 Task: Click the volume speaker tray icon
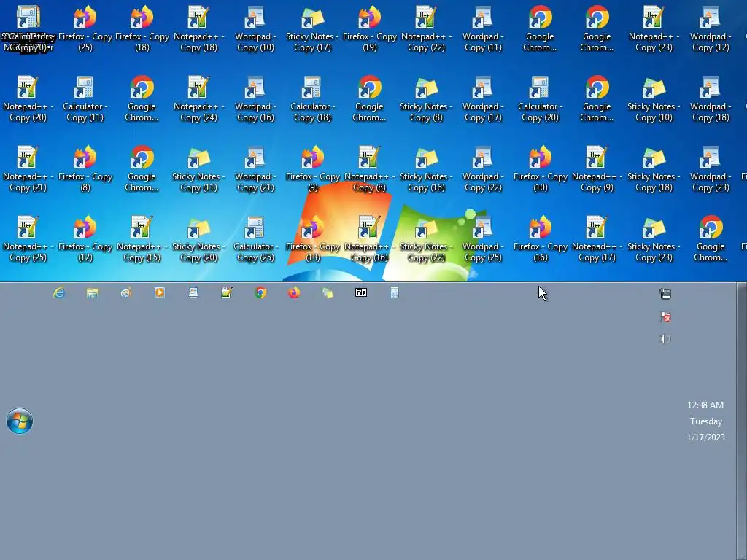pos(665,339)
